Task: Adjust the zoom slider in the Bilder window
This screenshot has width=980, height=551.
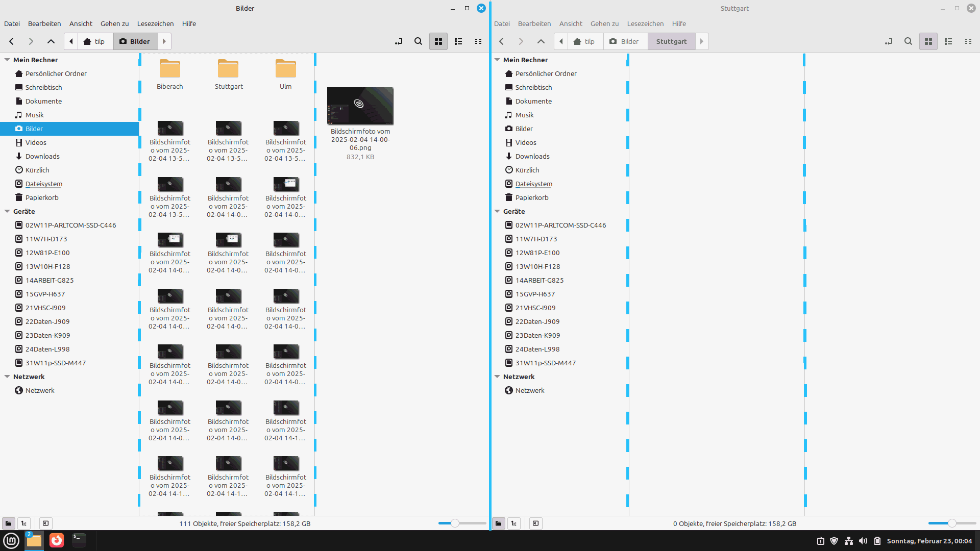Action: point(455,523)
